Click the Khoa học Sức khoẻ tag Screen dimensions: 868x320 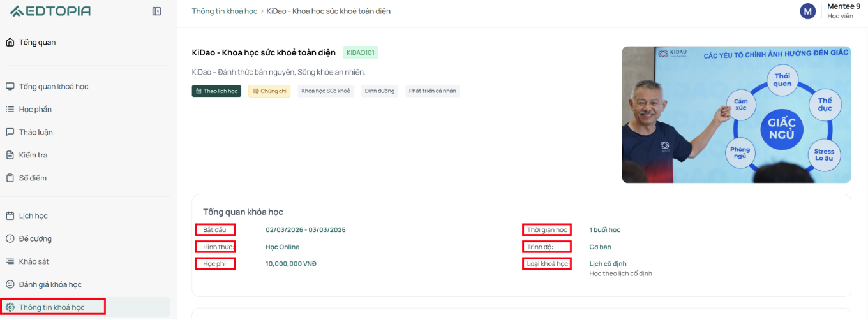pos(325,91)
